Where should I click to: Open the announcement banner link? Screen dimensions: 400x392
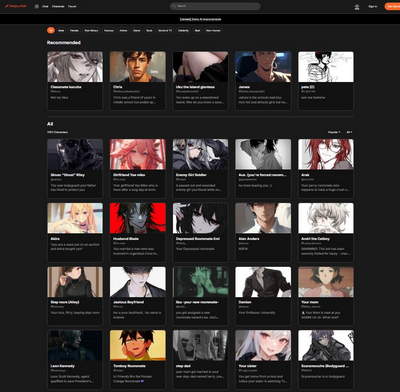click(200, 19)
